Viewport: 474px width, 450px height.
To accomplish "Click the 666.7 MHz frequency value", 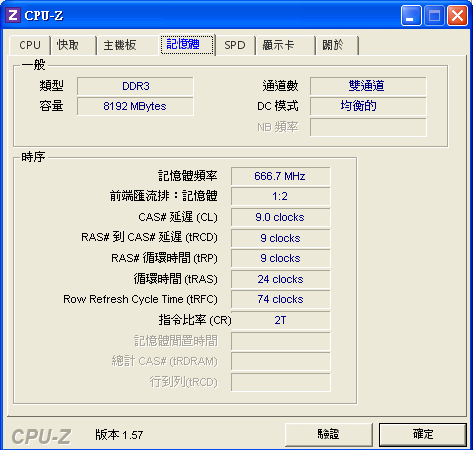I will click(x=281, y=176).
